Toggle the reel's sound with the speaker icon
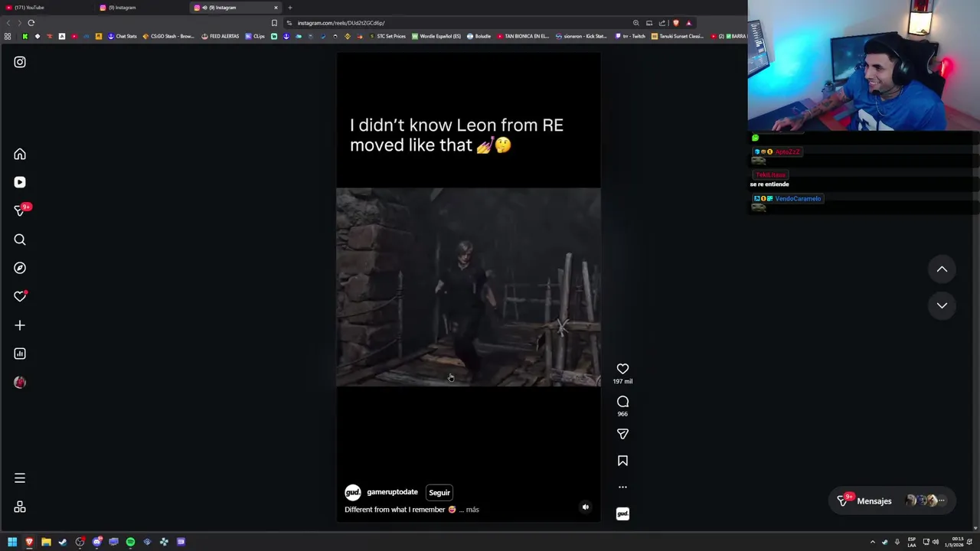Image resolution: width=980 pixels, height=551 pixels. click(x=586, y=507)
